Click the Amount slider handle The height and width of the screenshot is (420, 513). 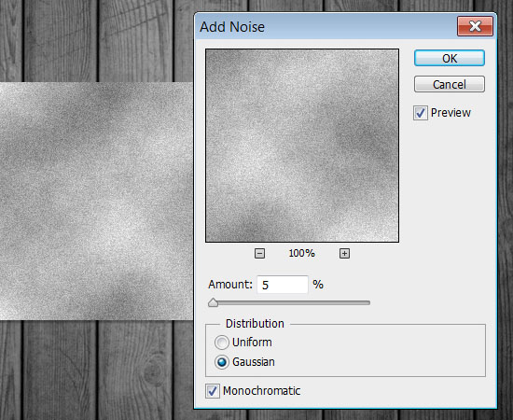(213, 302)
